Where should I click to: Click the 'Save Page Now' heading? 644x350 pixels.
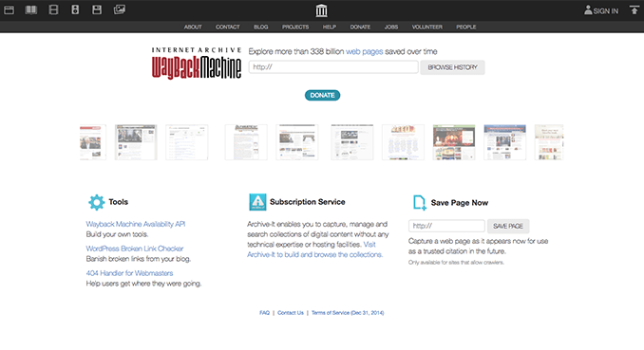[459, 203]
